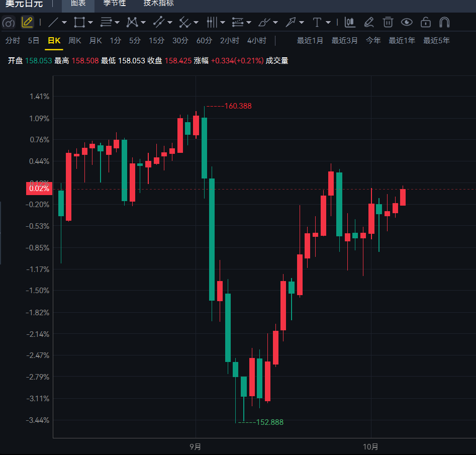This screenshot has height=455, width=476.
Task: Toggle the lock drawings icon
Action: [426, 23]
